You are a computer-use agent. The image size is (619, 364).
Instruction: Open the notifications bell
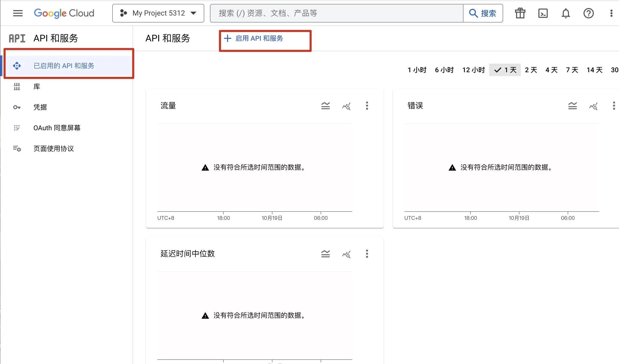[x=566, y=13]
